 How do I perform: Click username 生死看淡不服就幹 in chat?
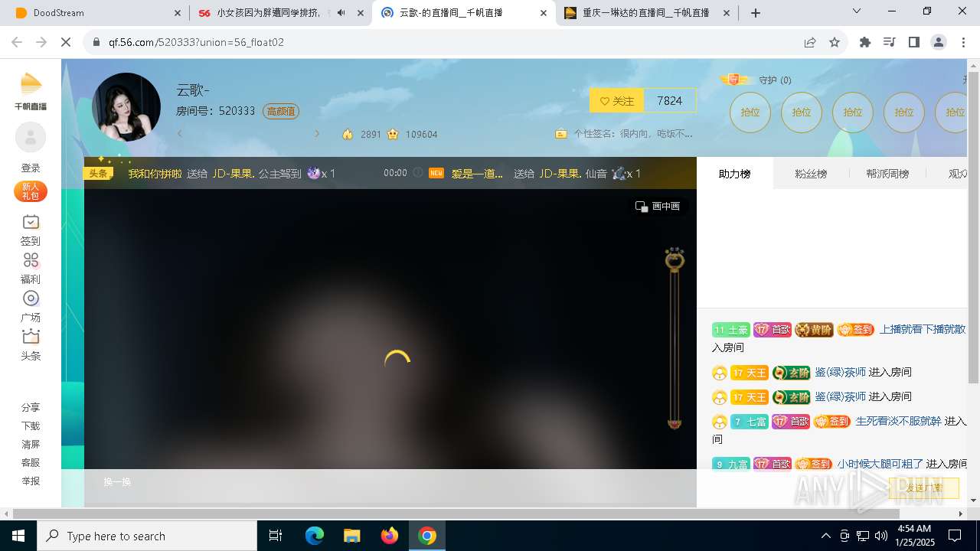coord(898,421)
